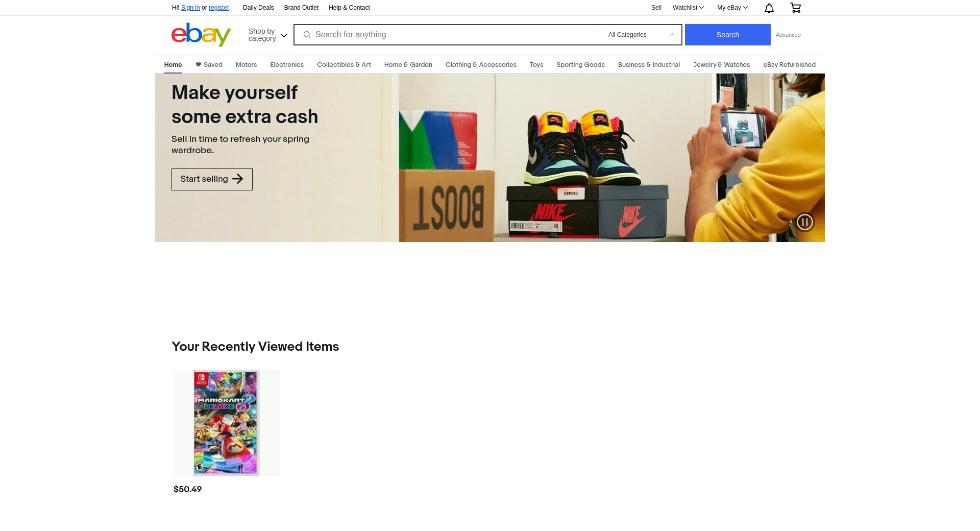Open the Saved heart tab
980x531 pixels.
(209, 65)
